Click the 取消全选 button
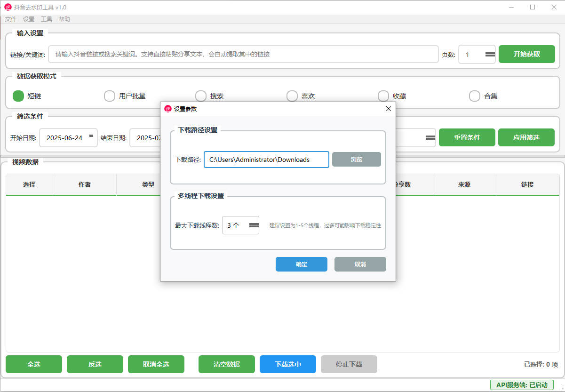This screenshot has width=565, height=392. [x=156, y=364]
